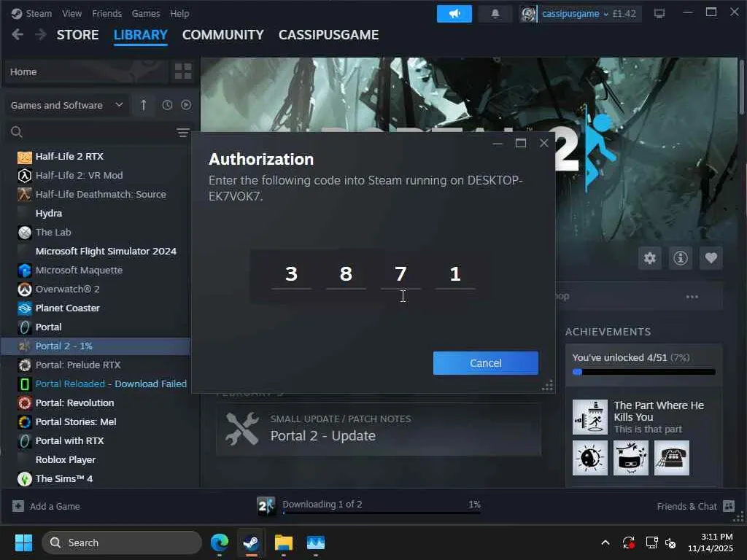Image resolution: width=747 pixels, height=560 pixels.
Task: Switch to the STORE tab
Action: click(x=77, y=35)
